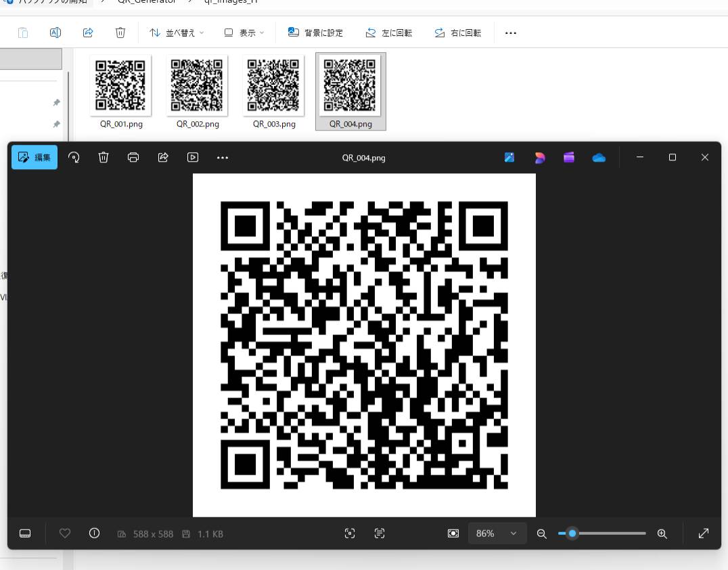Fit image to window icon in Photos

pyautogui.click(x=453, y=533)
